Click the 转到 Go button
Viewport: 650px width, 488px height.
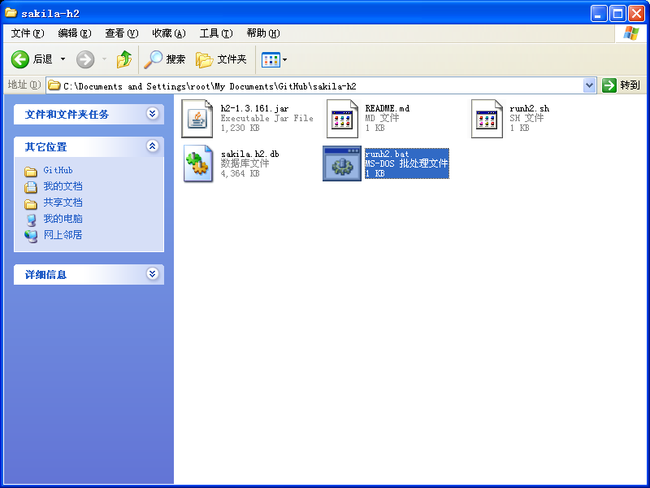click(621, 85)
